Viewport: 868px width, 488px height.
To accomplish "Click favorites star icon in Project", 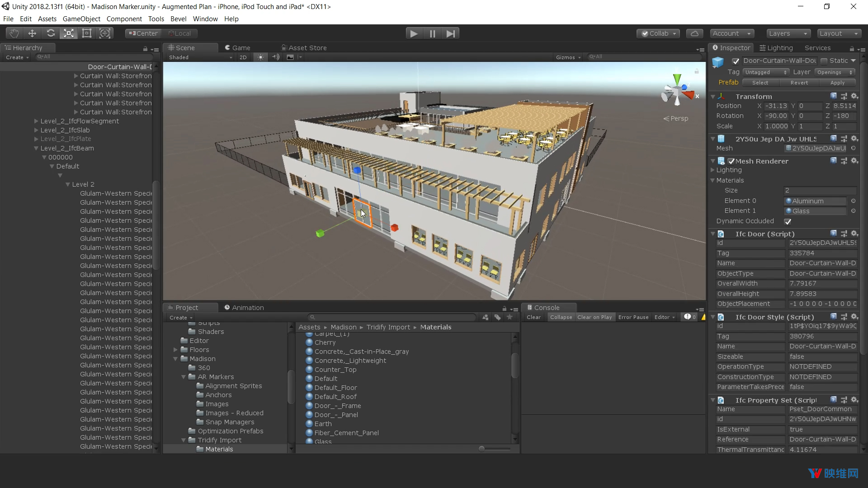I will 509,317.
